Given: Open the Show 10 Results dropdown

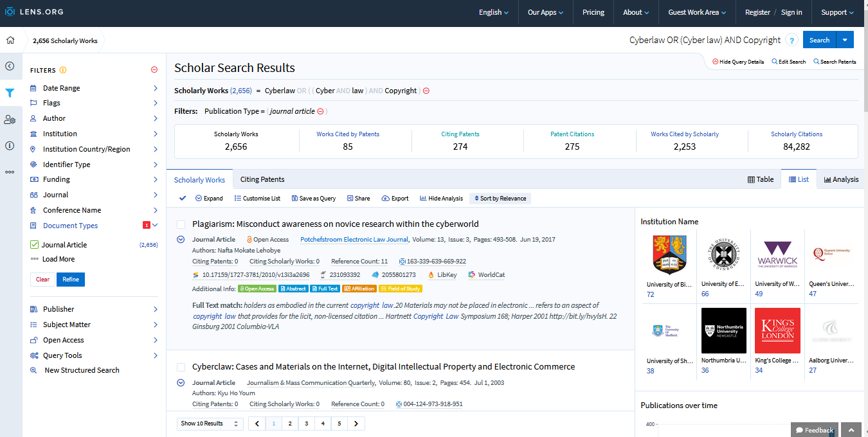Looking at the screenshot, I should click(x=210, y=424).
